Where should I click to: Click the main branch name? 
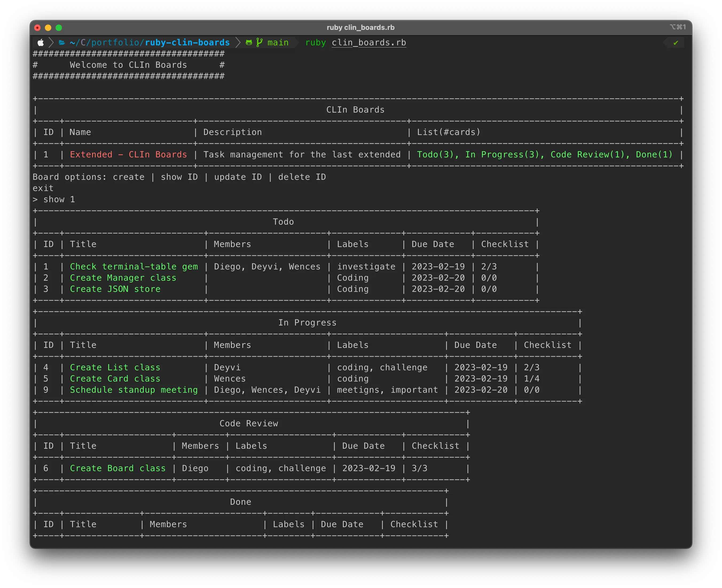click(278, 43)
